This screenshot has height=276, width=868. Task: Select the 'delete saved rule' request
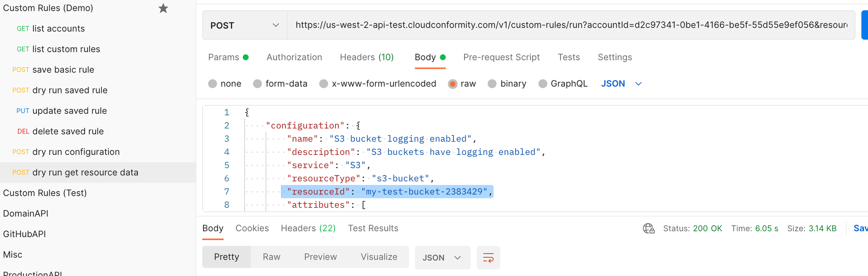68,132
